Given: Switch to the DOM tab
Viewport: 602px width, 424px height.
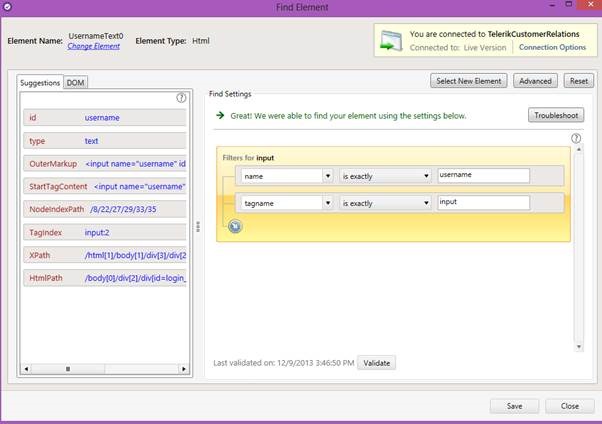Looking at the screenshot, I should click(75, 83).
